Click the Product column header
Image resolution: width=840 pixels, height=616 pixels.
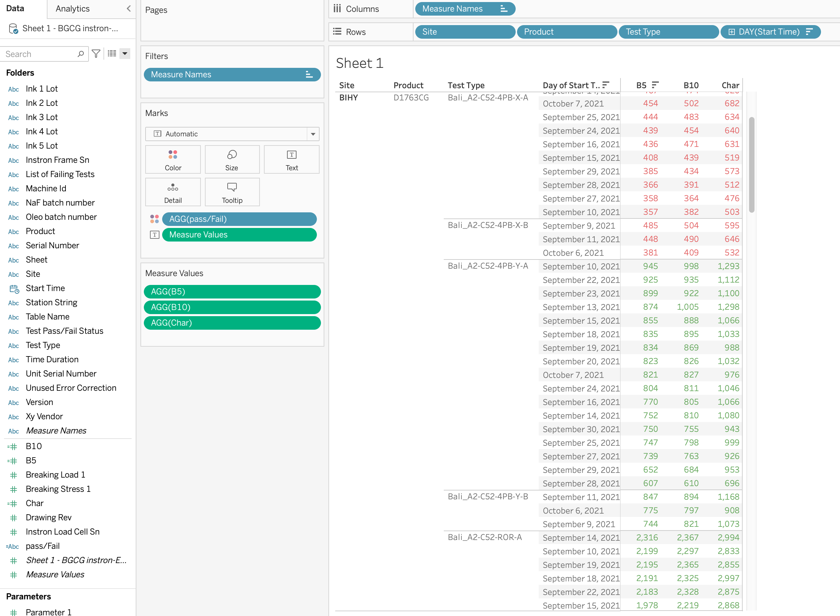(408, 85)
